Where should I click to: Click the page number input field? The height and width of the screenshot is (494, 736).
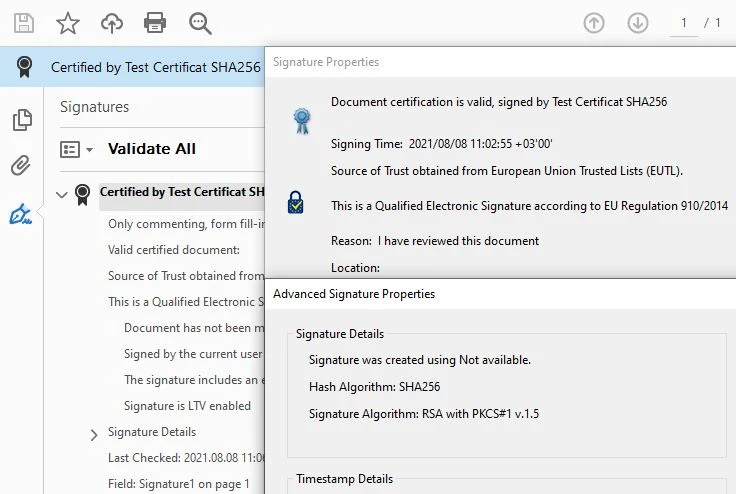pyautogui.click(x=684, y=23)
